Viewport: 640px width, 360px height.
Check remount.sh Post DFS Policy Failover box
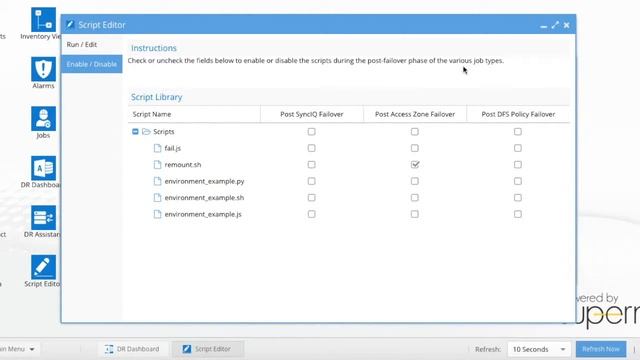click(x=518, y=164)
